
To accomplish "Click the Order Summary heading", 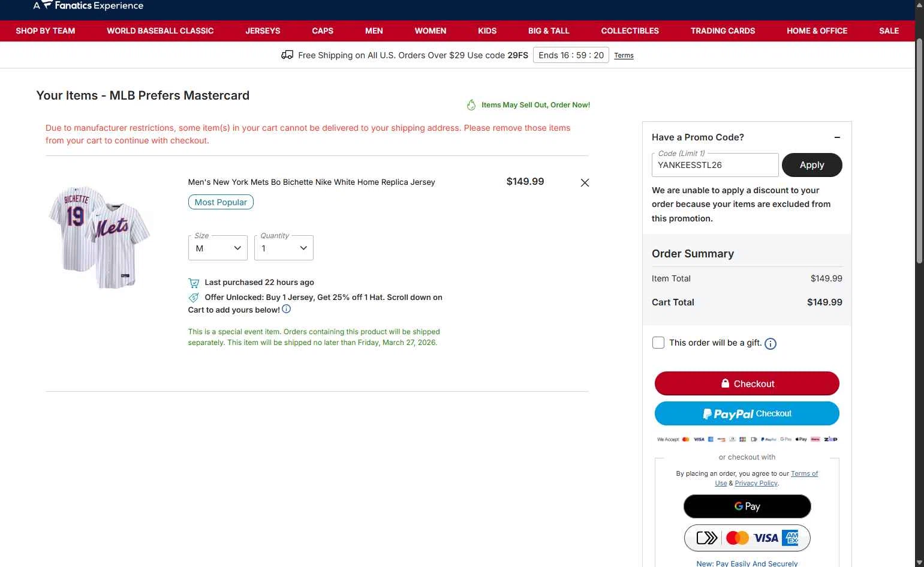I will [x=693, y=254].
